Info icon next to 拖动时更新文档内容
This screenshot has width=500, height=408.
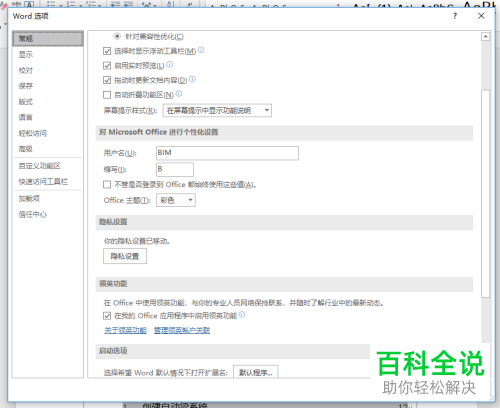192,79
